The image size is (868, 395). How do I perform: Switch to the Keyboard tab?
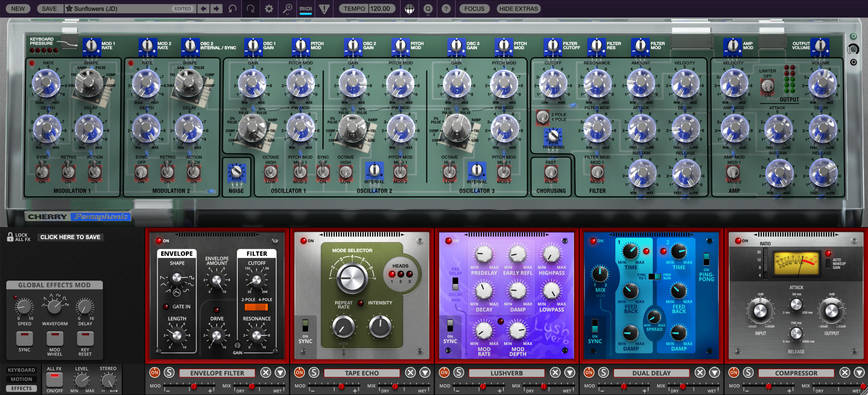(21, 370)
